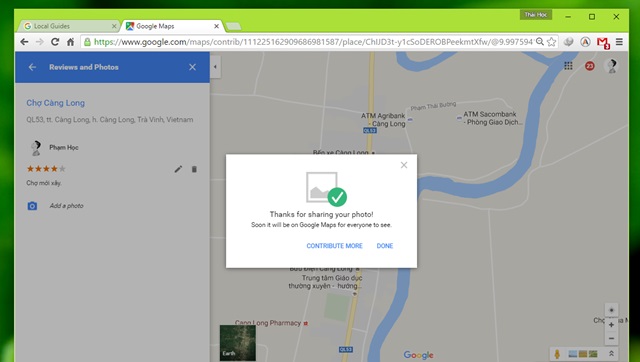Zoom out on the map
This screenshot has width=640, height=362.
[611, 338]
